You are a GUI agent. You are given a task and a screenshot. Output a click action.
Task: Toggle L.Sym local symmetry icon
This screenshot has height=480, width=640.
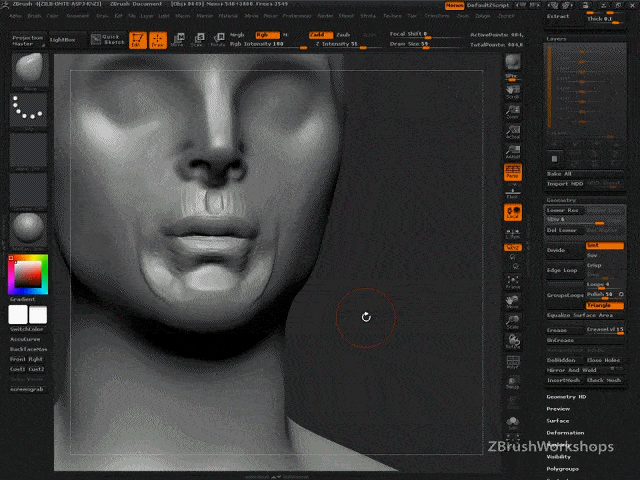[513, 233]
